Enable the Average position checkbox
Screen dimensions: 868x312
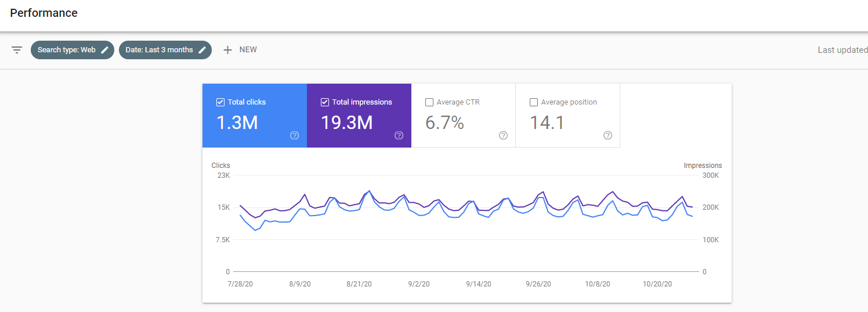[x=534, y=102]
